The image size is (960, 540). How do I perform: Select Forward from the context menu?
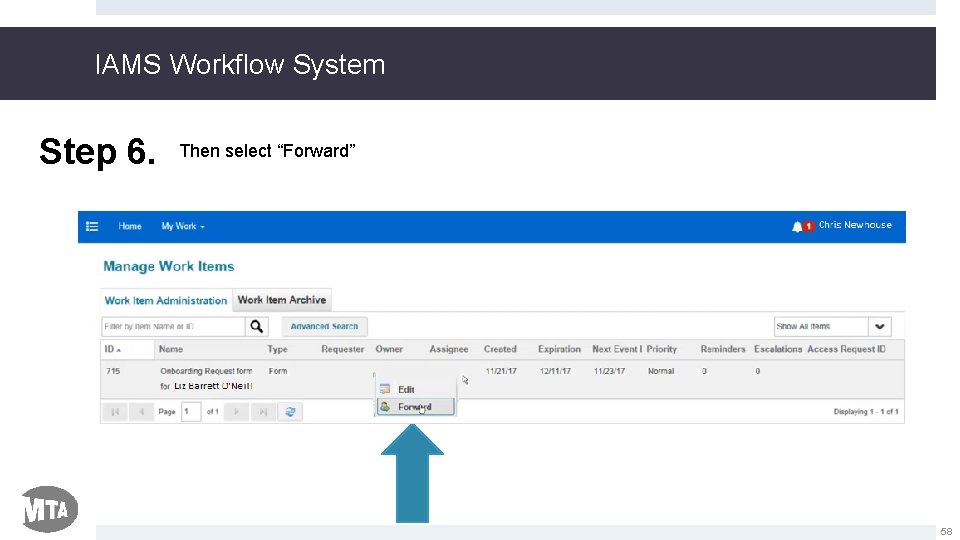pyautogui.click(x=415, y=407)
